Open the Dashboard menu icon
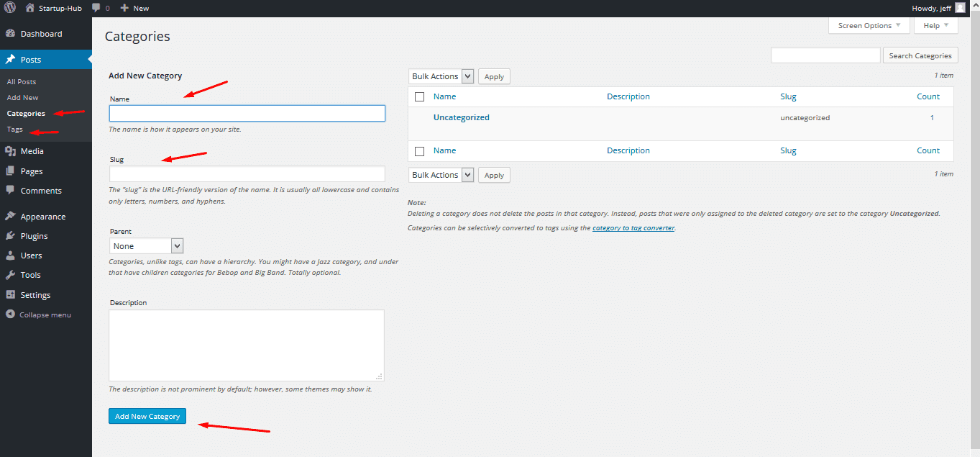This screenshot has width=980, height=457. pos(10,34)
